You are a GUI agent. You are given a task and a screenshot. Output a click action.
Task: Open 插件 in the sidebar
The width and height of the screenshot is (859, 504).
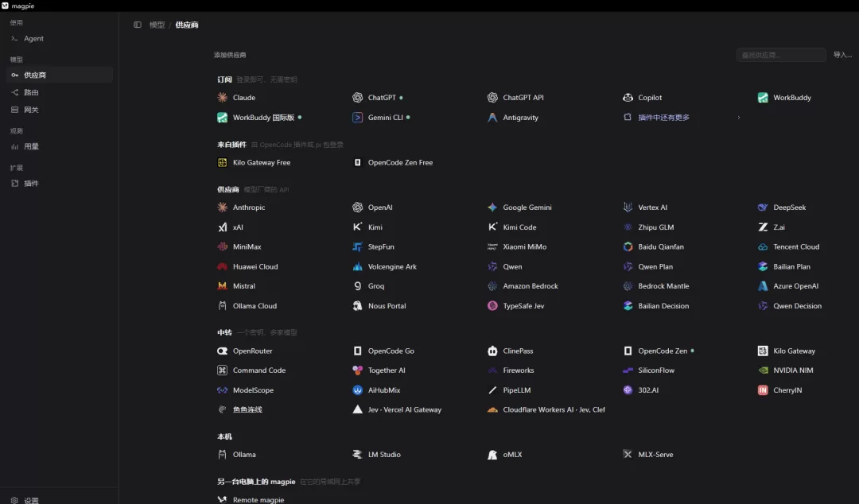[x=60, y=184]
